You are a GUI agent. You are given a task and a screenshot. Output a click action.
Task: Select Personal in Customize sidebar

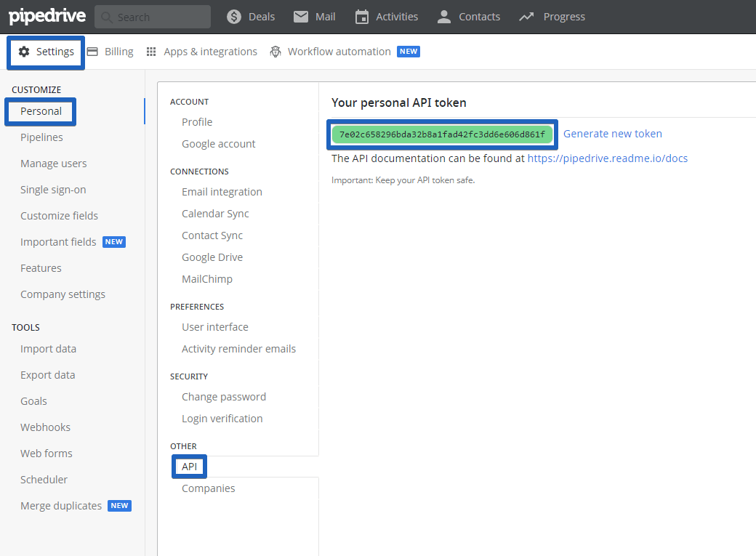[x=41, y=111]
